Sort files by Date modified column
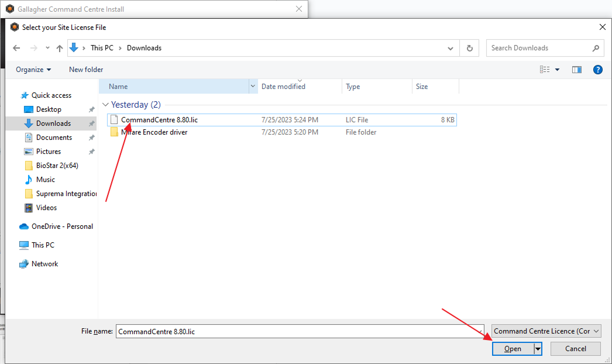The image size is (612, 364). 283,87
